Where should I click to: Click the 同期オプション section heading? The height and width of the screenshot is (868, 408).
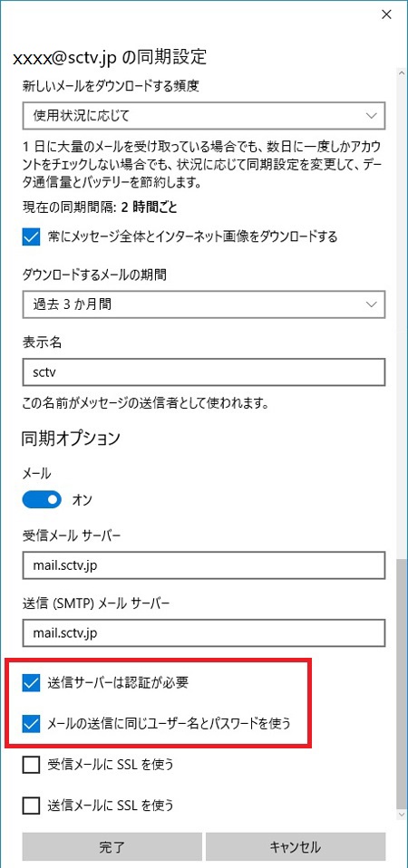click(x=71, y=439)
